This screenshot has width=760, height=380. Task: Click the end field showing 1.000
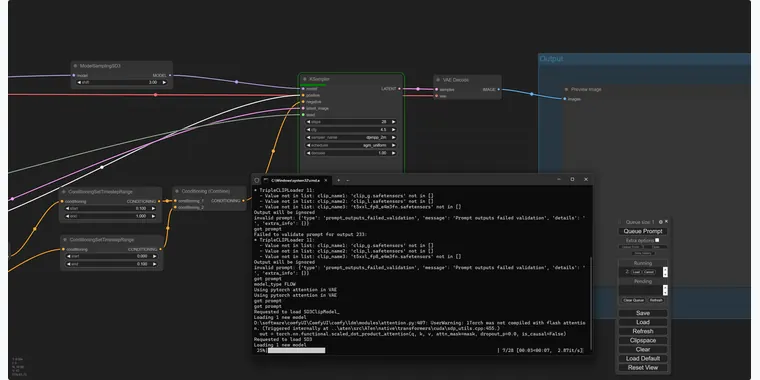[111, 216]
